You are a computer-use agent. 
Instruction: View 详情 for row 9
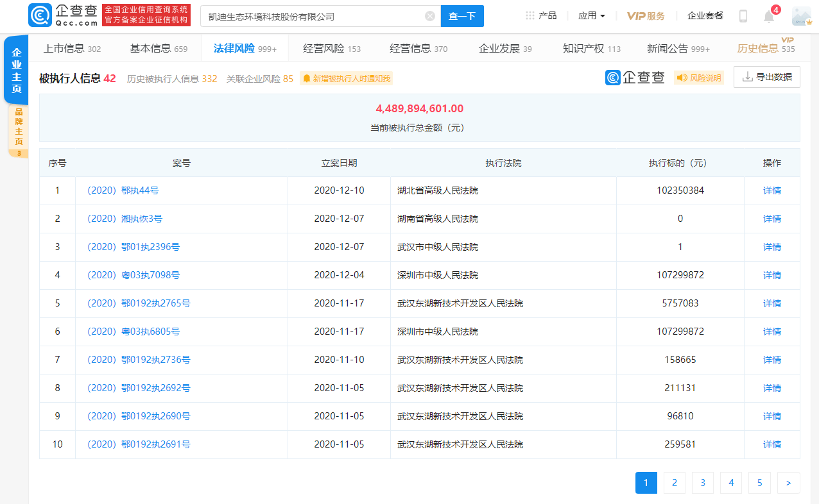click(772, 416)
